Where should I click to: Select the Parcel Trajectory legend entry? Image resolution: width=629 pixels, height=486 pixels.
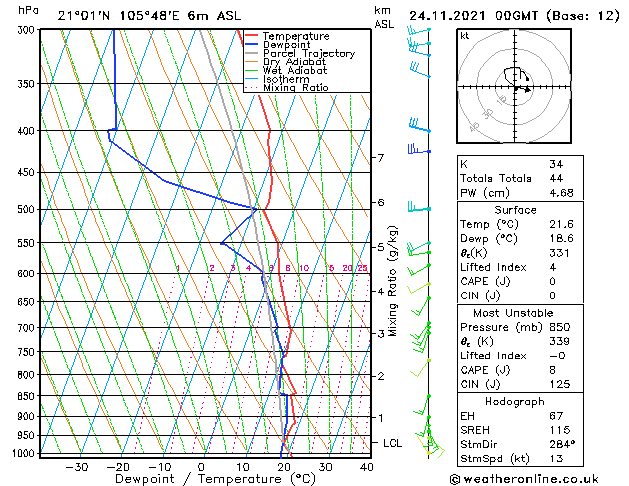[309, 53]
